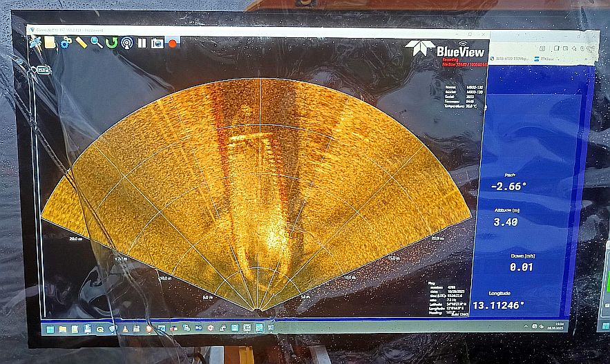Take a snapshot with the camera icon
610x364 pixels.
(x=158, y=43)
